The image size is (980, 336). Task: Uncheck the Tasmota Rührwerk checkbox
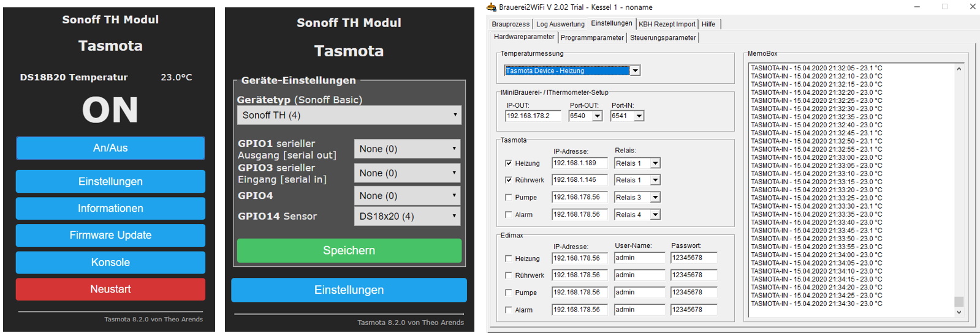click(508, 180)
